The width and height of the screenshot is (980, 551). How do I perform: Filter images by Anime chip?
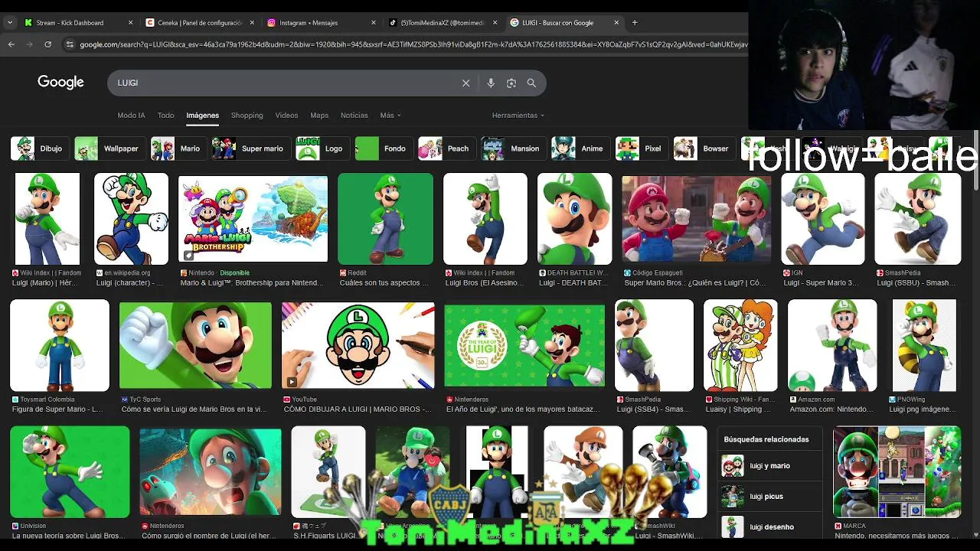tap(580, 148)
